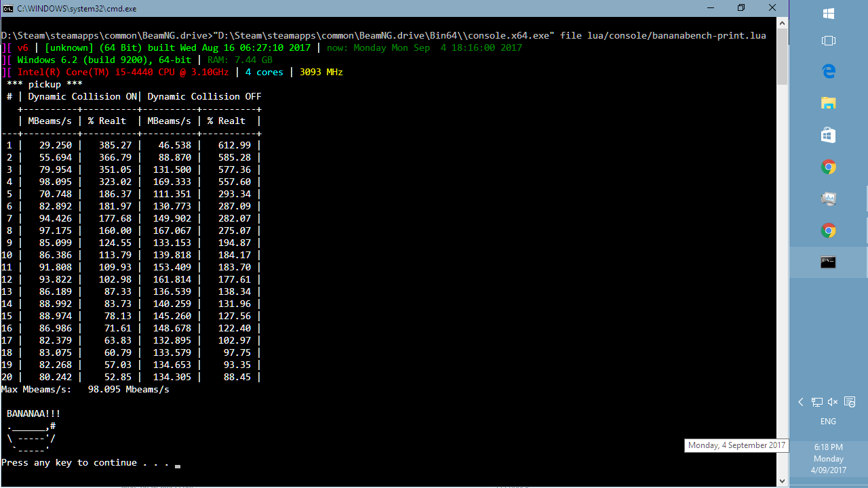The width and height of the screenshot is (868, 488).
Task: Close the cmd.exe window
Action: click(772, 8)
